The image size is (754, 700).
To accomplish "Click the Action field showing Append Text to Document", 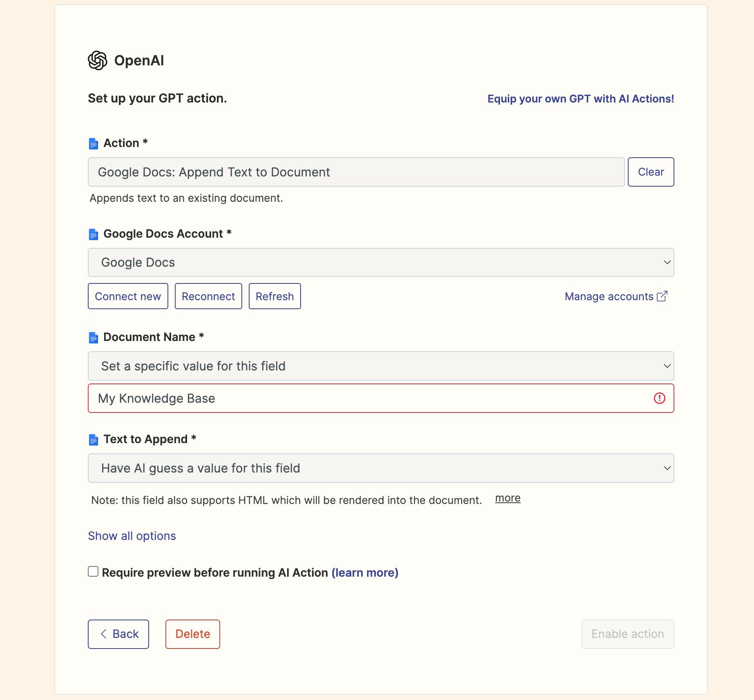I will [x=356, y=172].
